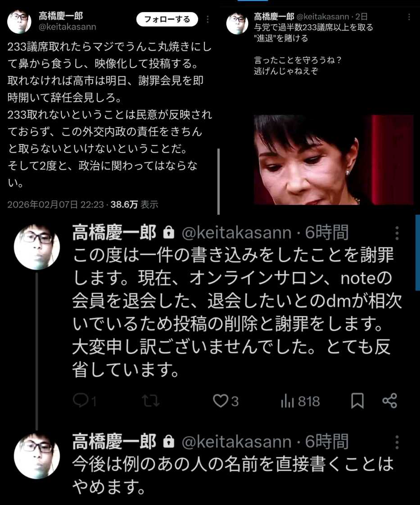Open the more menu on the last reply post
Screen dimensions: 420x505
(x=397, y=442)
